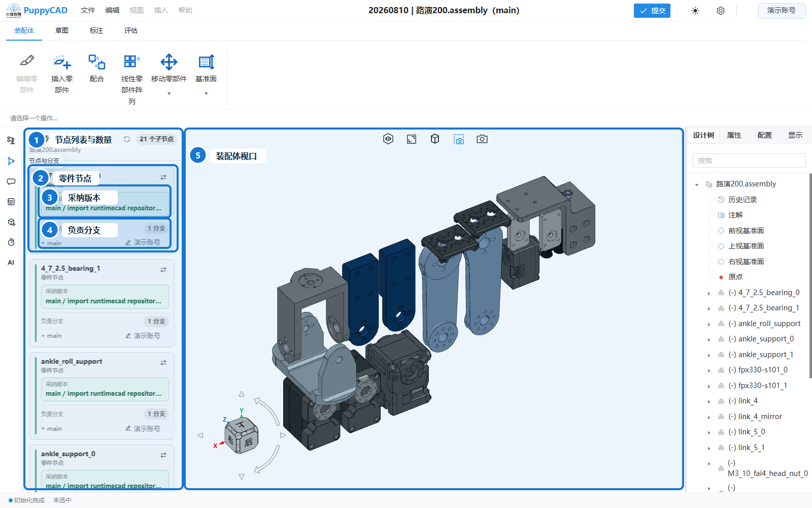This screenshot has width=812, height=508.
Task: Focus the 搜索 field in design tree
Action: pos(749,161)
